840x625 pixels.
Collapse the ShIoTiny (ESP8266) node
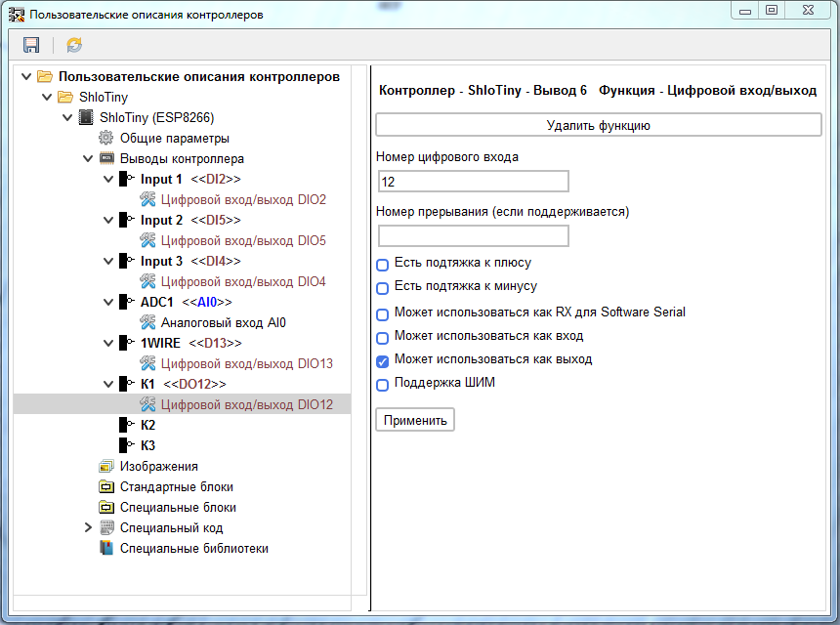point(67,117)
